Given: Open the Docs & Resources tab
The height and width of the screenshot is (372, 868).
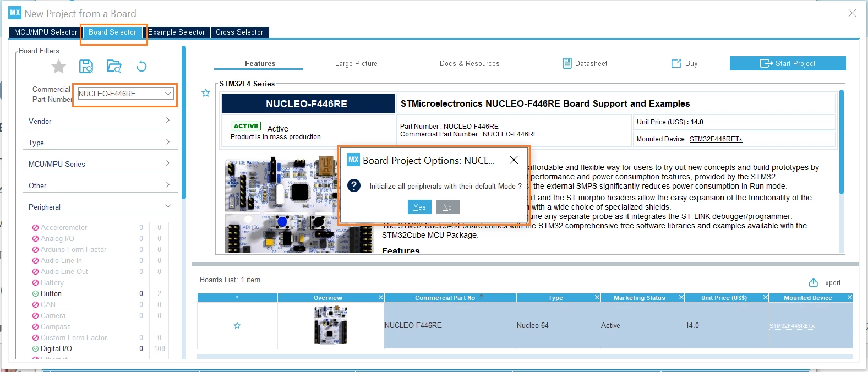Looking at the screenshot, I should (x=470, y=64).
